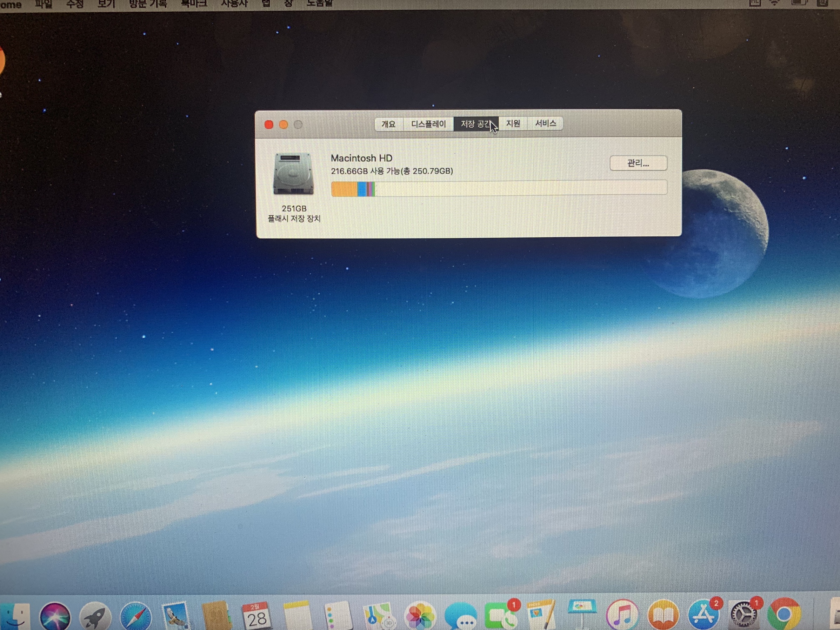The width and height of the screenshot is (840, 630).
Task: Open the 서비스 tab
Action: [x=545, y=123]
